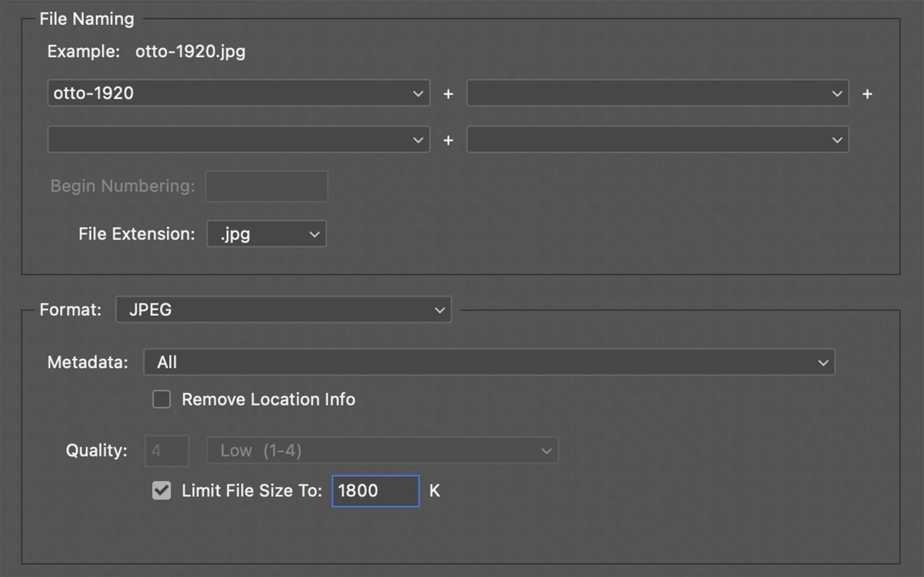Click the chevron on the top-right naming field
This screenshot has height=577, width=924.
[x=836, y=93]
